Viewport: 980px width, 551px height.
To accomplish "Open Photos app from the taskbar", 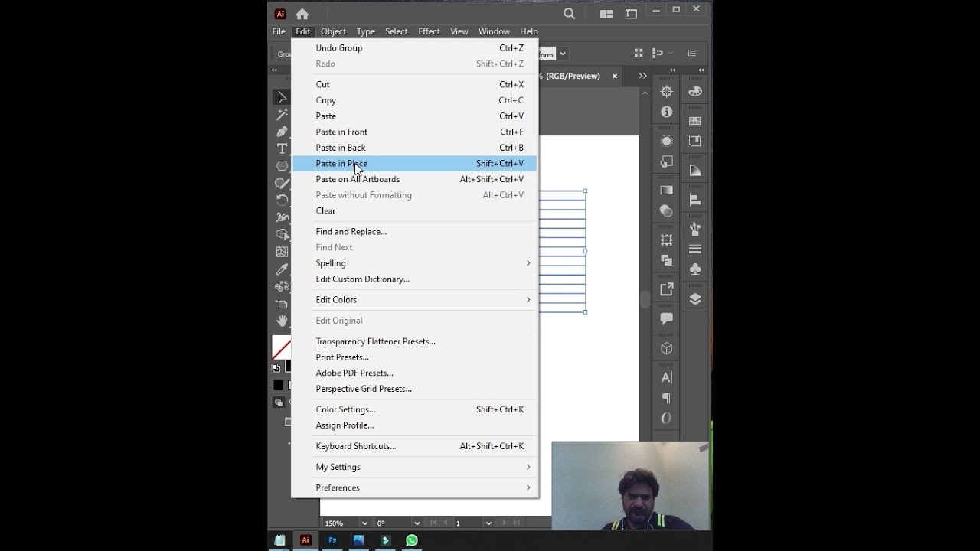I will [358, 540].
